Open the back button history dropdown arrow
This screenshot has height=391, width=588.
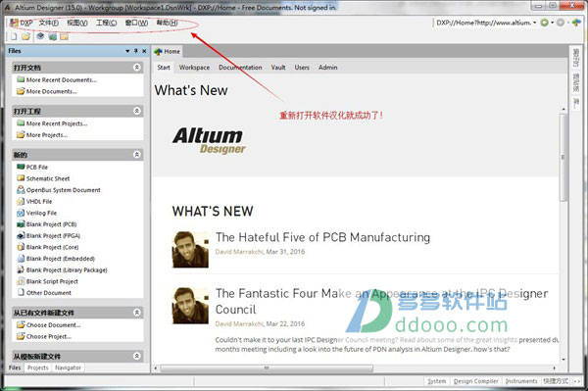(x=552, y=23)
